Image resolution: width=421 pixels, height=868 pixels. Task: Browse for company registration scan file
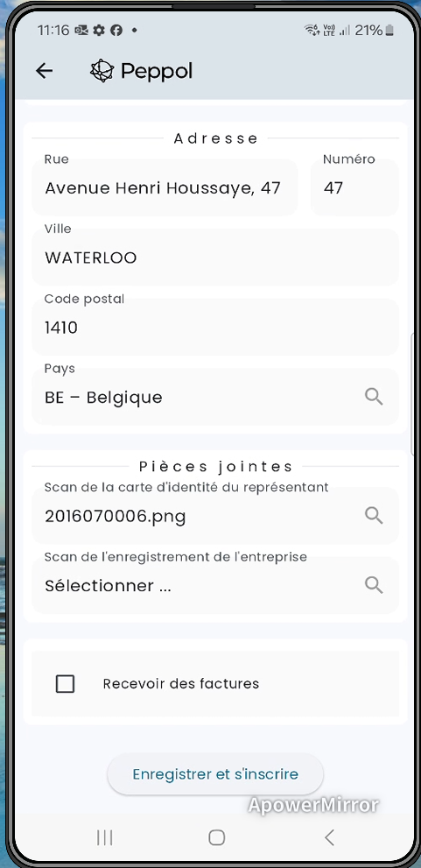(374, 585)
